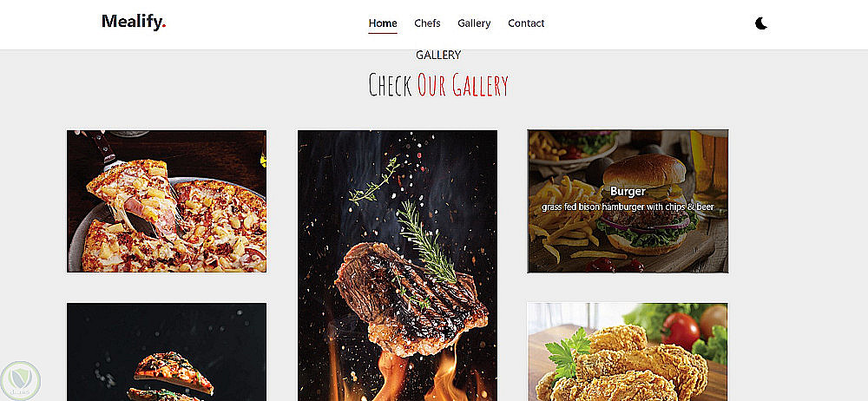This screenshot has height=401, width=868.
Task: Click the red Our Gallery heading text
Action: pyautogui.click(x=463, y=85)
